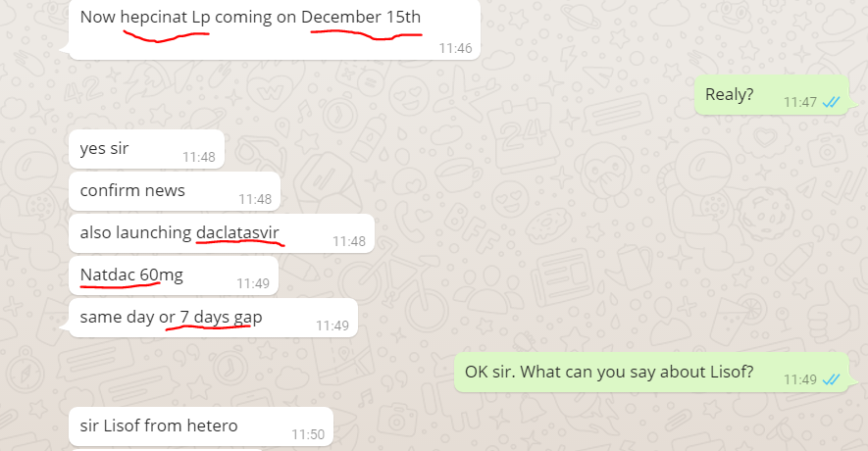
Task: Click the 'December 15th' underlined text
Action: 361,17
